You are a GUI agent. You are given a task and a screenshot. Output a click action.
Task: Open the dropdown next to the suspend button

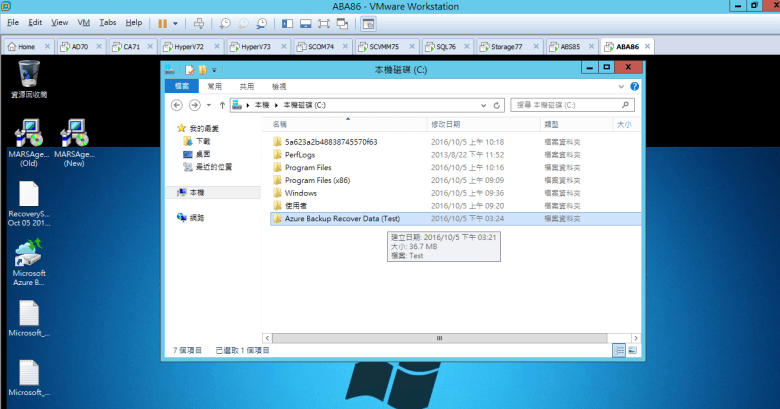[x=176, y=22]
